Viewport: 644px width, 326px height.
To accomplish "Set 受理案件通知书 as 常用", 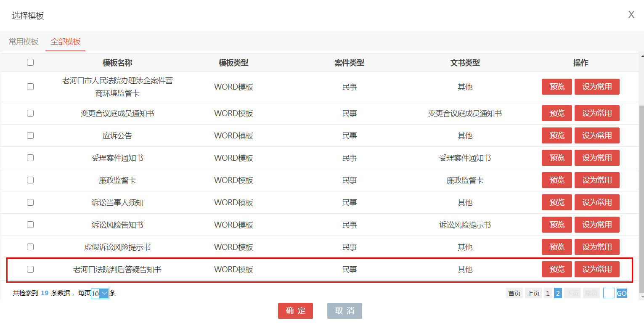I will (x=597, y=158).
